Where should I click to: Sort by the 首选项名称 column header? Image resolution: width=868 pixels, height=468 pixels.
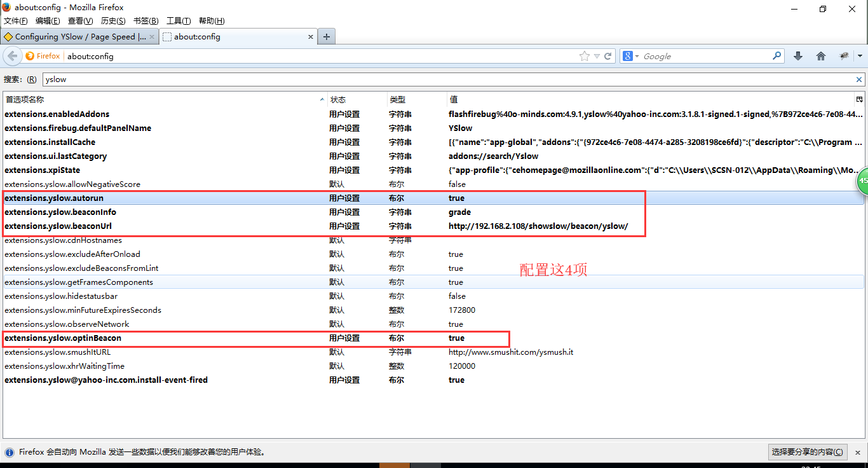165,99
